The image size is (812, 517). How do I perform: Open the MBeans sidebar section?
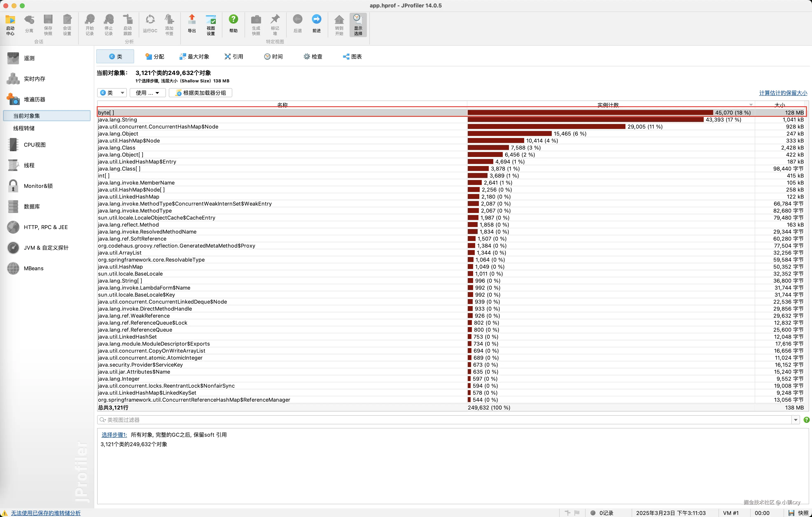pos(33,268)
